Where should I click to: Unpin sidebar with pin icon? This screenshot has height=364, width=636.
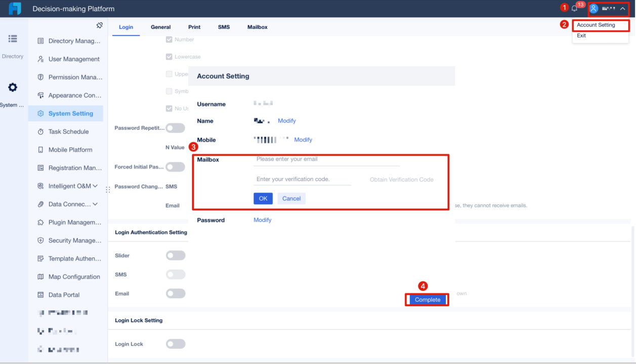click(99, 25)
